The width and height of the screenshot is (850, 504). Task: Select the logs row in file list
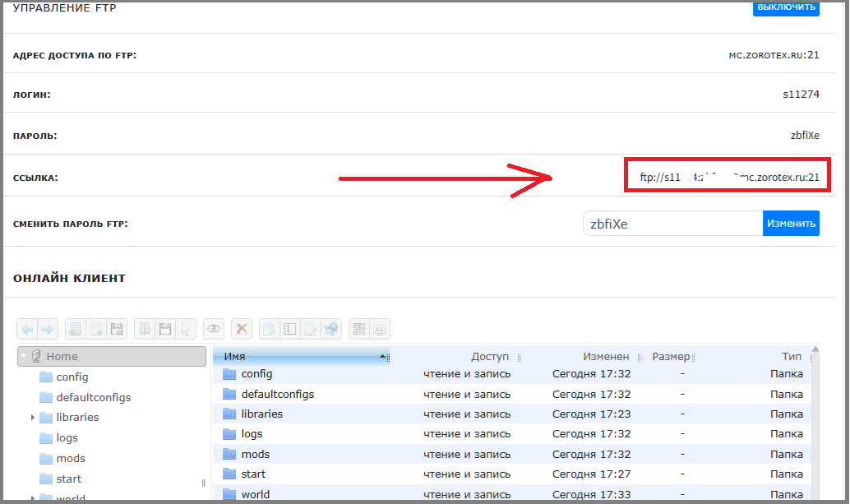tap(512, 433)
